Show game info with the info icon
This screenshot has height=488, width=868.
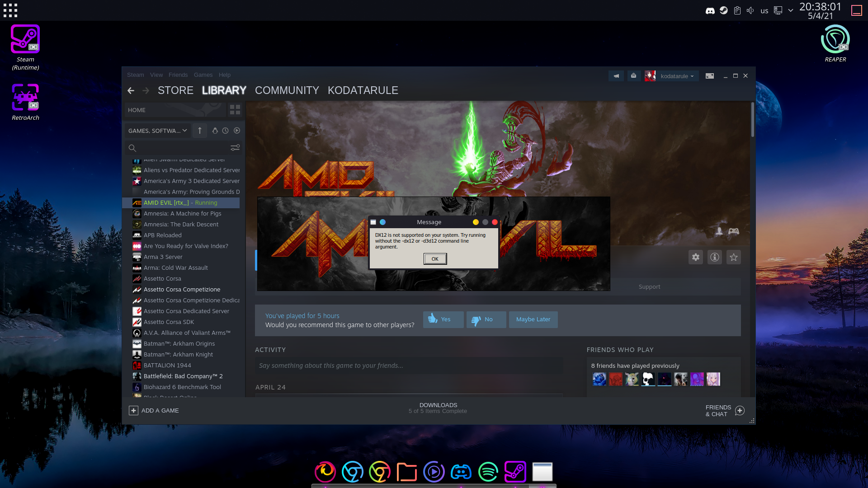715,257
